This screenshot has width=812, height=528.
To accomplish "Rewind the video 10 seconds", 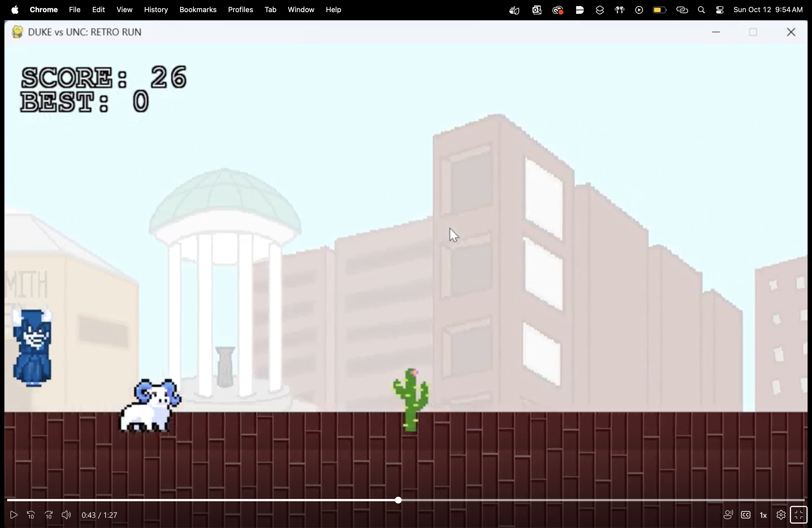I will 31,515.
